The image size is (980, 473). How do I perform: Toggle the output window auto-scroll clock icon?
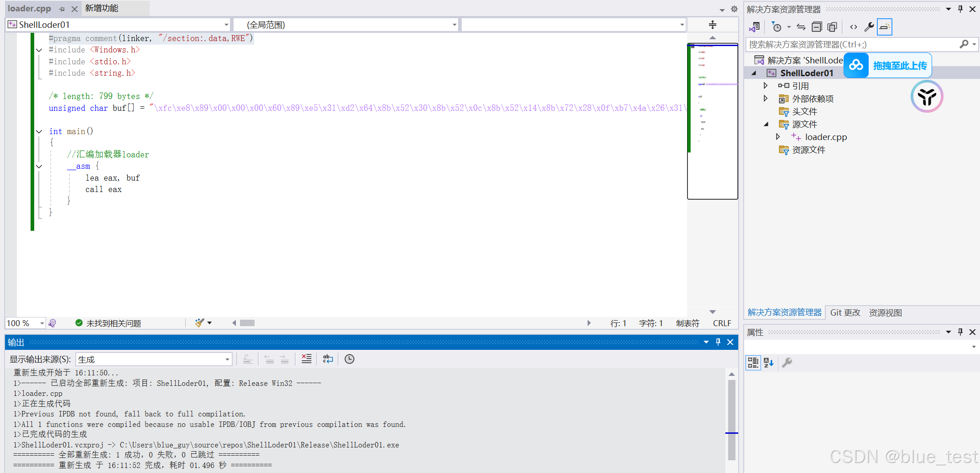click(x=349, y=359)
